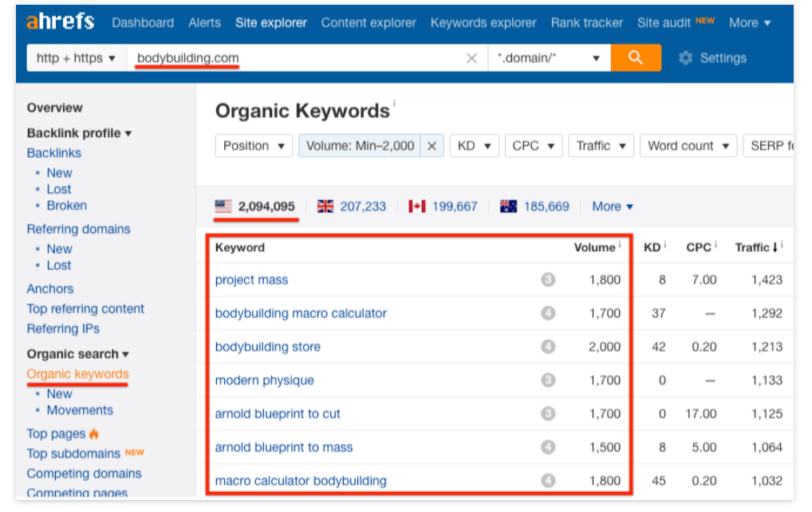Open Referring domains in the sidebar

pyautogui.click(x=78, y=229)
